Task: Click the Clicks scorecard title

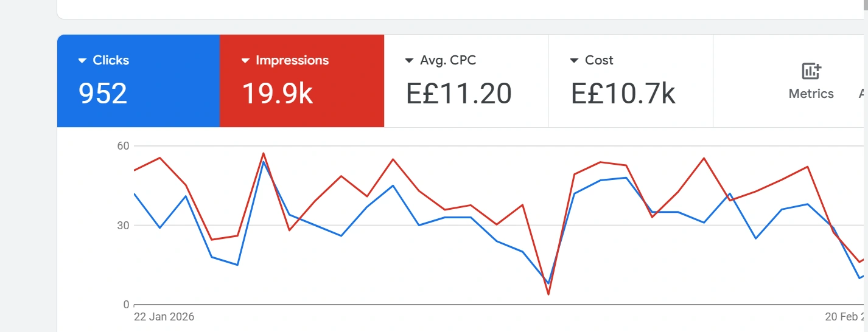Action: 111,60
